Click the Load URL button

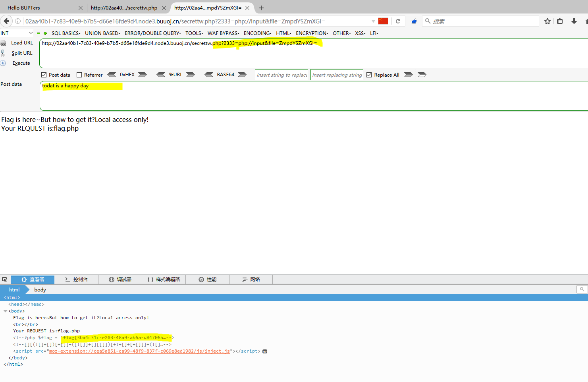point(22,43)
